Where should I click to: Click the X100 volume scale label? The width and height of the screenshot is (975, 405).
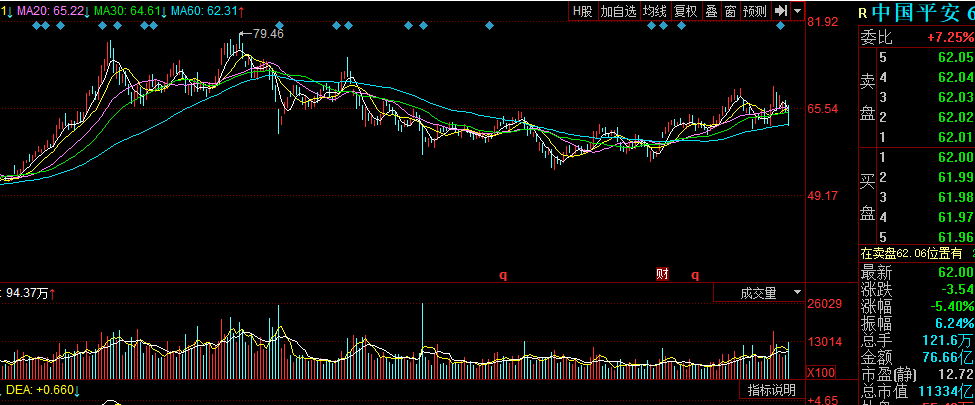click(820, 372)
